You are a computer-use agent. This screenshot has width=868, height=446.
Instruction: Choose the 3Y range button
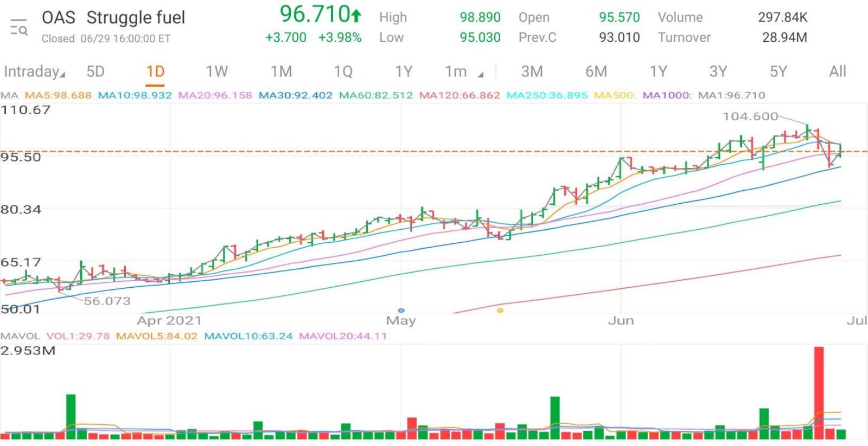[718, 72]
